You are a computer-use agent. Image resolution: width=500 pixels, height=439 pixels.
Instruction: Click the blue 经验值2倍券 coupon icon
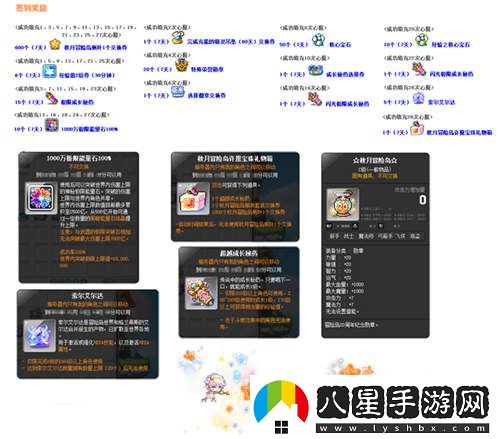[49, 72]
